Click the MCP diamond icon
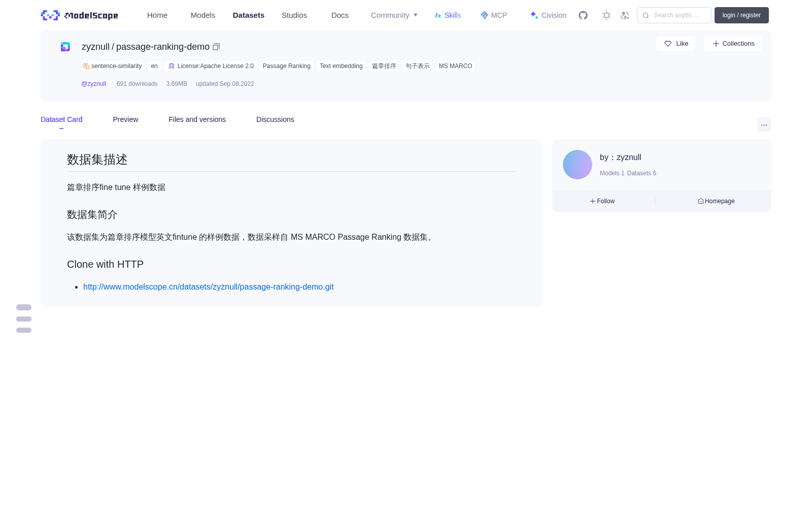The width and height of the screenshot is (812, 508). [x=484, y=15]
